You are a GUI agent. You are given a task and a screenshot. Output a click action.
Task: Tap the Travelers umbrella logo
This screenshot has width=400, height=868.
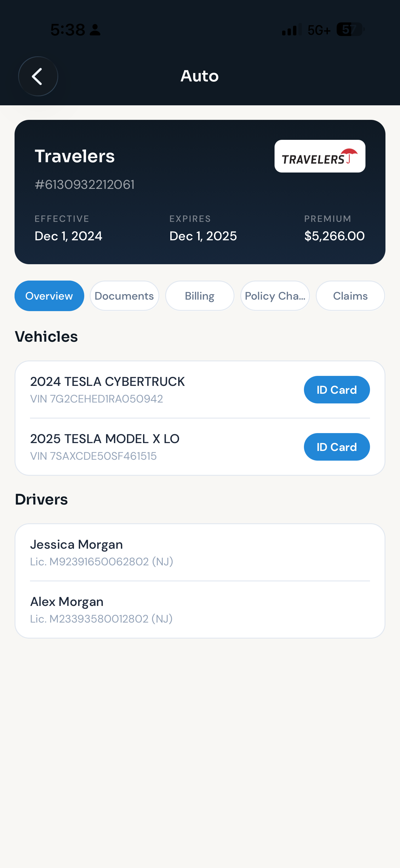coord(320,156)
